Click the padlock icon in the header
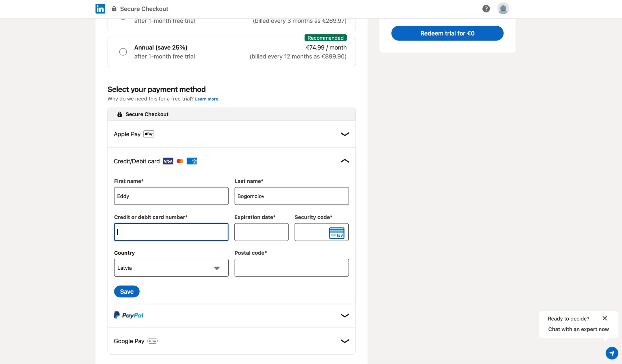622x364 pixels. point(114,9)
